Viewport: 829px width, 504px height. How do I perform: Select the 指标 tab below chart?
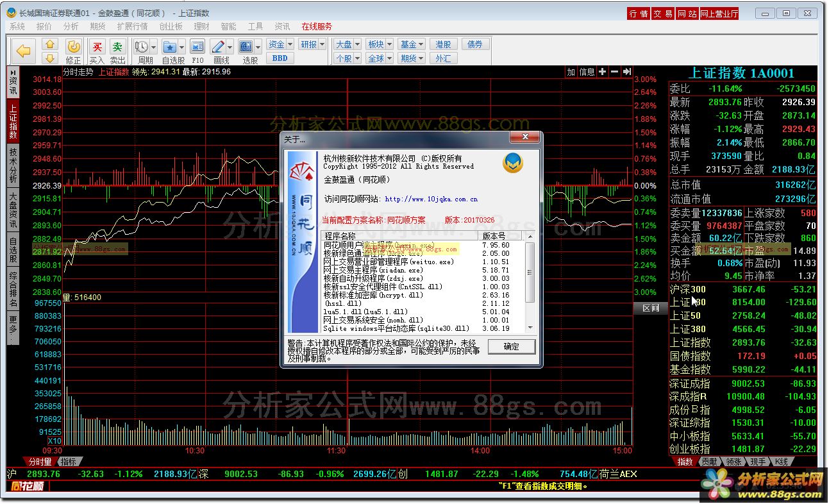(67, 462)
